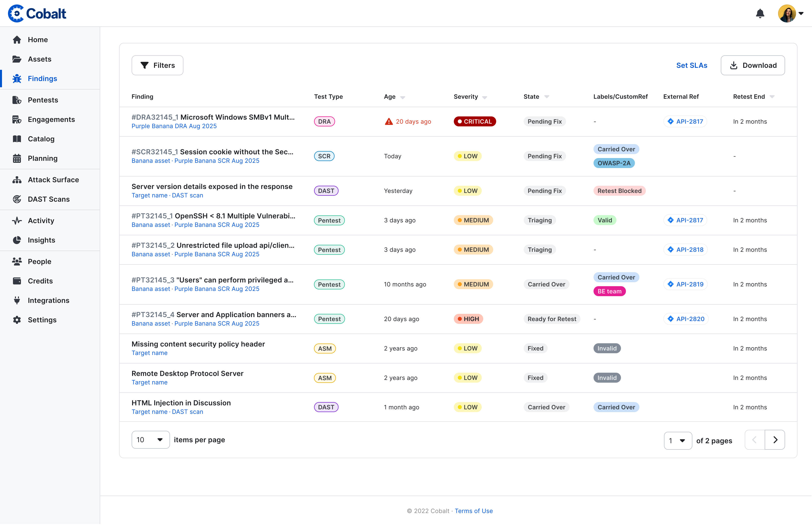Viewport: 812px width, 525px height.
Task: Click the Activity pulse icon
Action: [x=17, y=221]
